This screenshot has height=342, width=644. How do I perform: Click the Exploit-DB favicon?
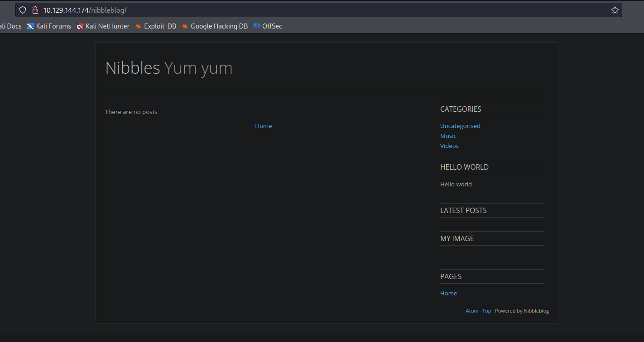click(139, 26)
